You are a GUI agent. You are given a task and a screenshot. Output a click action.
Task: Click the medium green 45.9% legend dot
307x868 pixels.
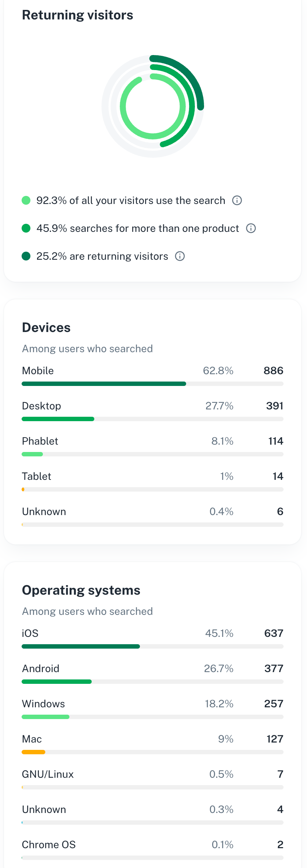click(x=26, y=228)
